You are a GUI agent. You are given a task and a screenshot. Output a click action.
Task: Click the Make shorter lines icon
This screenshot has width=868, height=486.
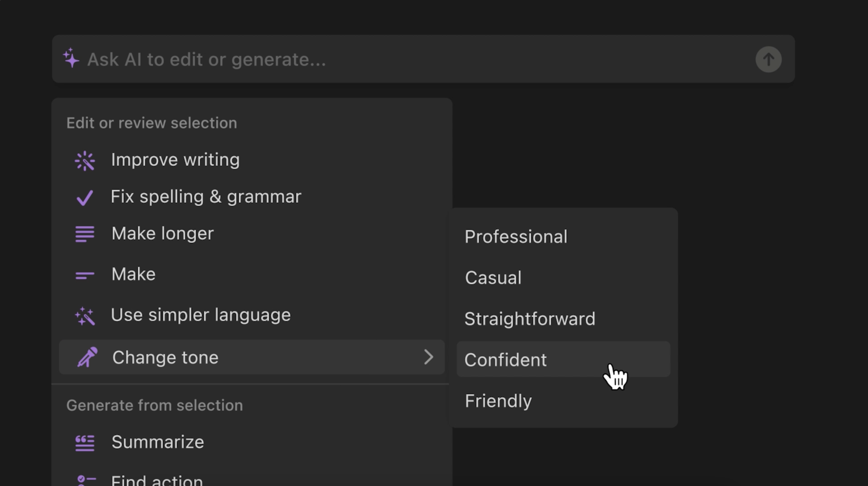pyautogui.click(x=85, y=276)
